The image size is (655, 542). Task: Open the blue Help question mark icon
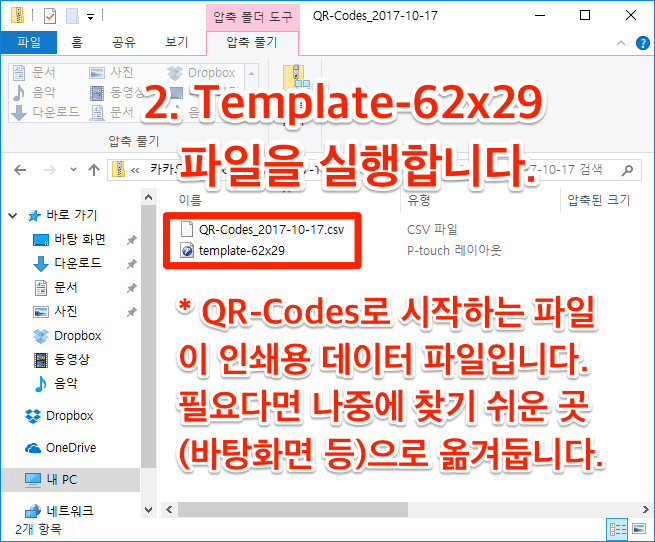642,43
